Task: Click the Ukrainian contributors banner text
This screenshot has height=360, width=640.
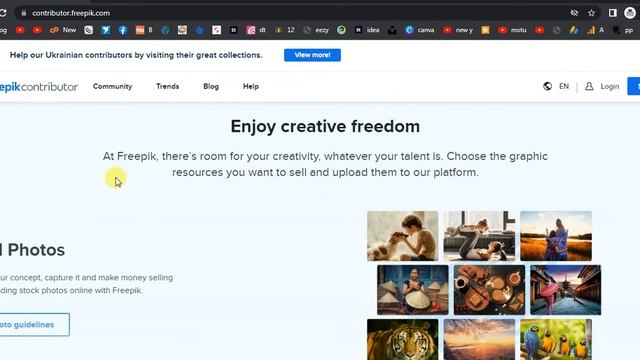Action: (136, 55)
